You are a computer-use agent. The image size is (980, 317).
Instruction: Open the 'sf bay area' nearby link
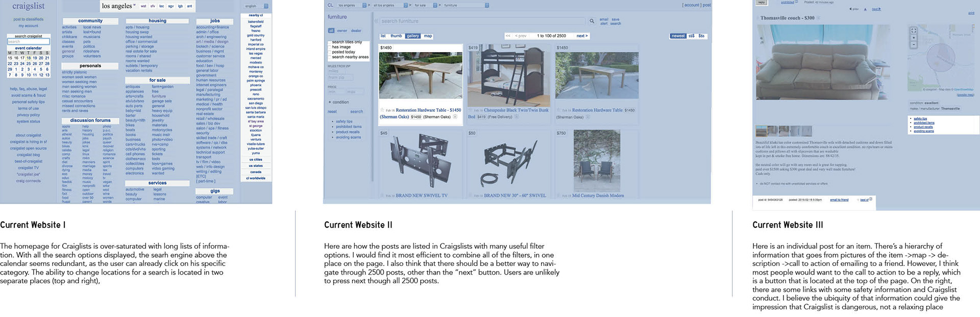click(256, 121)
